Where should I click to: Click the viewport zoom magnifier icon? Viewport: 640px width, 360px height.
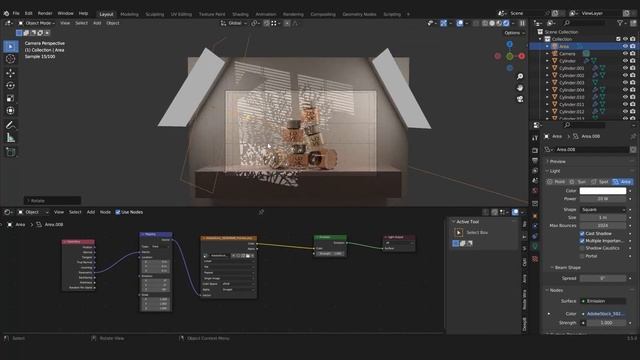coord(520,76)
